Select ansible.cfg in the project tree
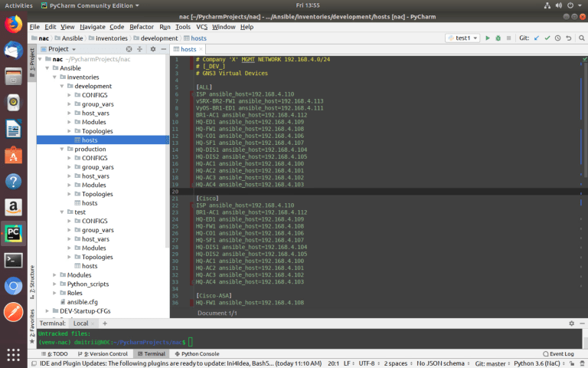588x368 pixels. 82,302
